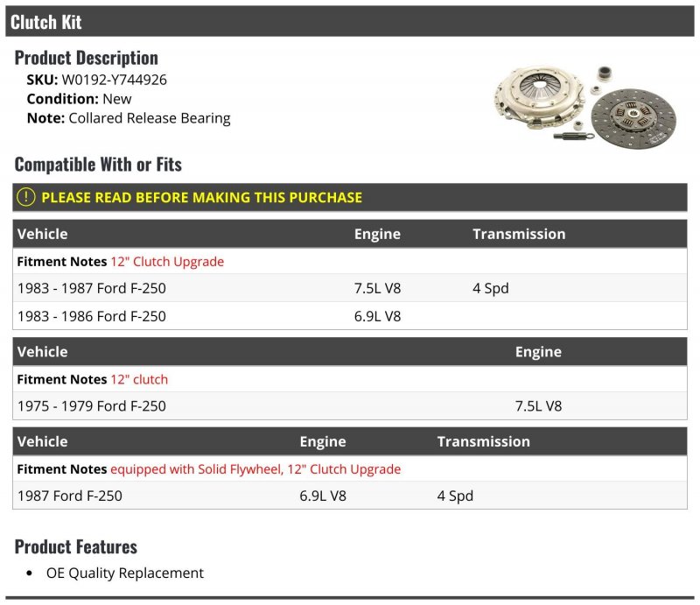700x605 pixels.
Task: Click the Solid Flywheel fitment note text
Action: (255, 469)
